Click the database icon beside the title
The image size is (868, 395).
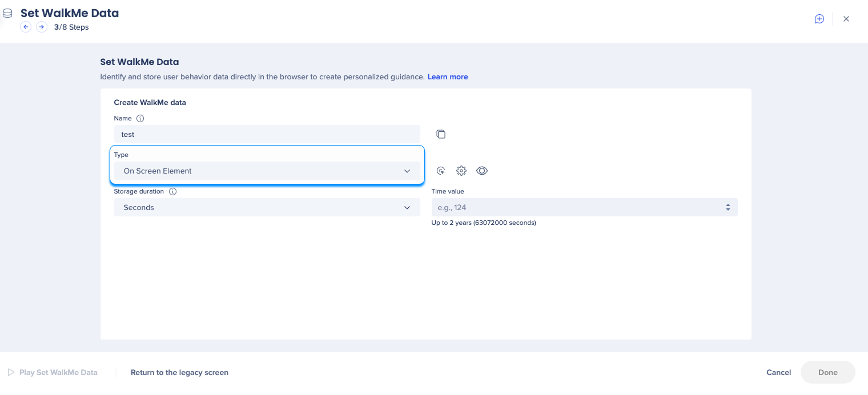click(x=8, y=13)
